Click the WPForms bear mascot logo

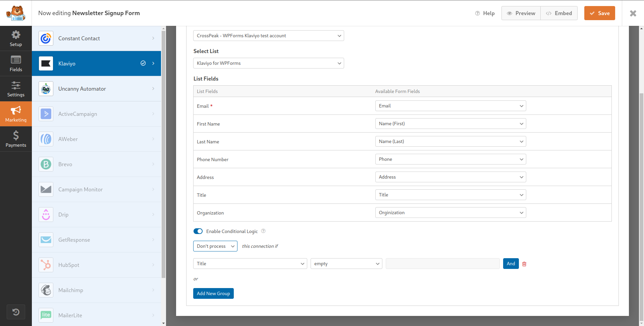16,13
